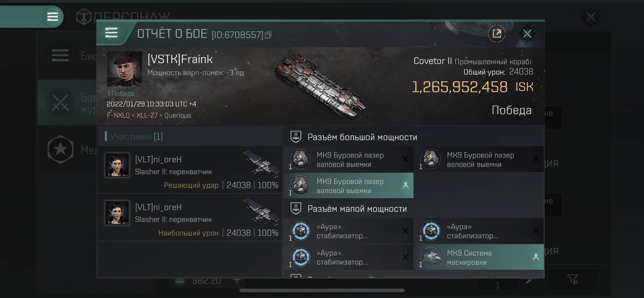Select the Участники participants tab
This screenshot has height=298, width=644.
[x=136, y=137]
